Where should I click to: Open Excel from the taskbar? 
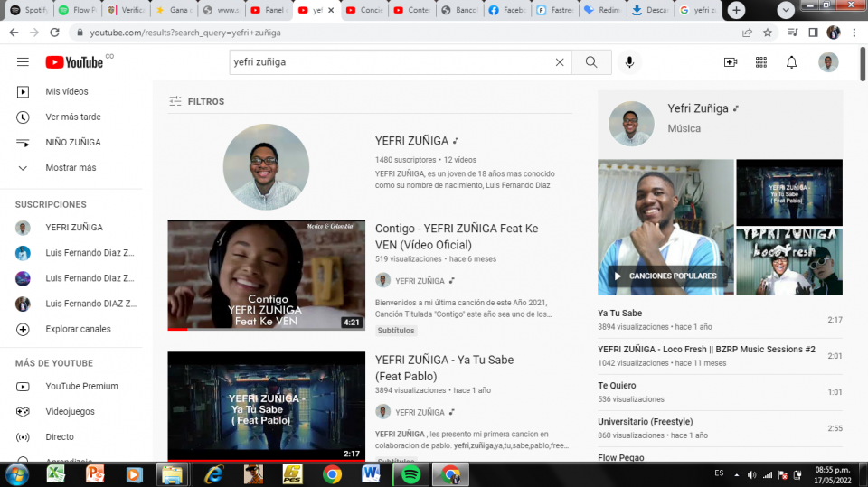tap(55, 475)
